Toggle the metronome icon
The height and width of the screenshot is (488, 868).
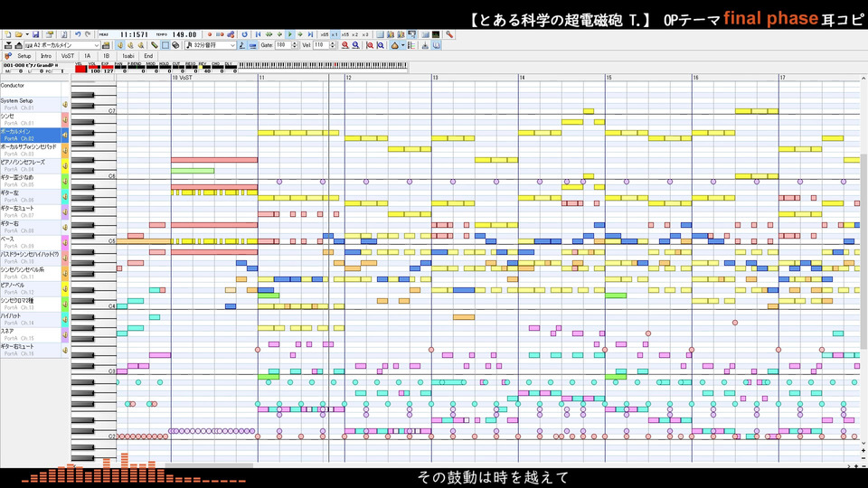click(425, 45)
